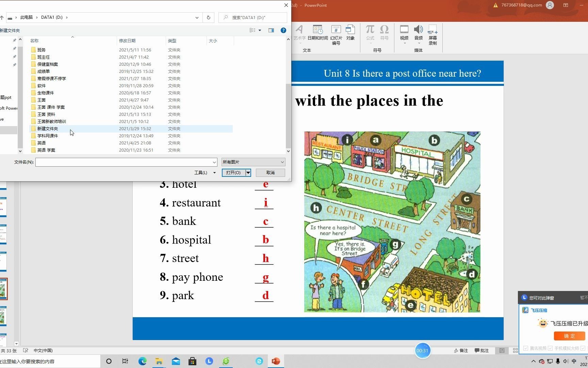
Task: Click the PowerPoint account profile icon
Action: point(550,5)
